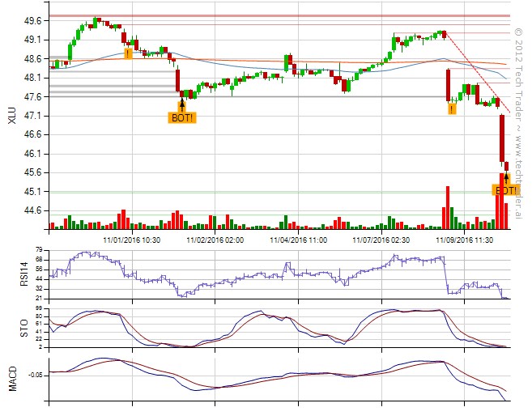
Task: Click the 11/04/2016 11:00 date label
Action: pos(298,240)
